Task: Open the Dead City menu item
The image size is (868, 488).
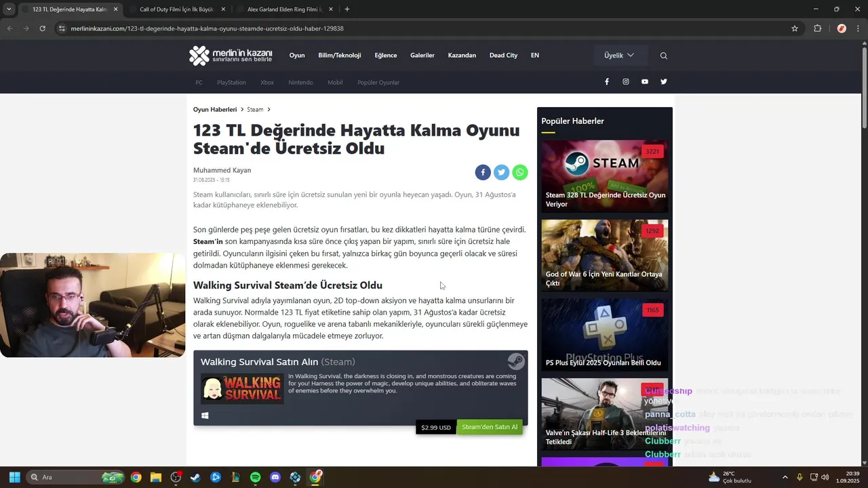Action: pyautogui.click(x=503, y=56)
